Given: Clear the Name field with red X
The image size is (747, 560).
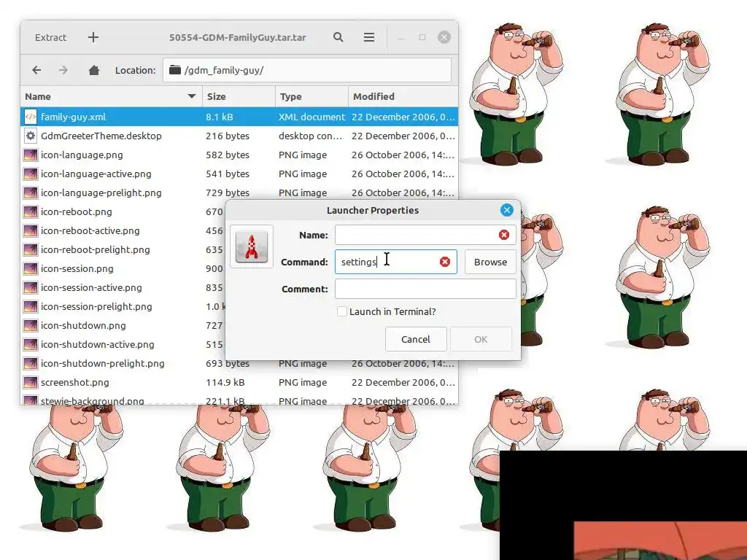Looking at the screenshot, I should tap(504, 235).
